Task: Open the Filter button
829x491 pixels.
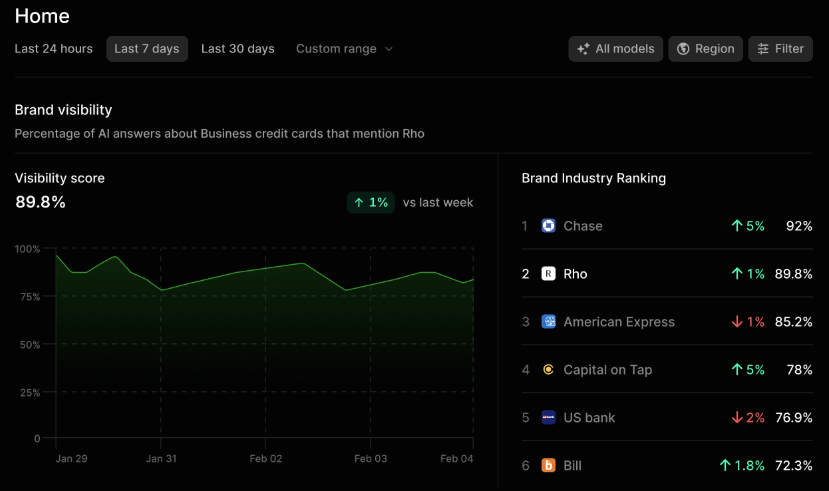Action: click(x=780, y=49)
